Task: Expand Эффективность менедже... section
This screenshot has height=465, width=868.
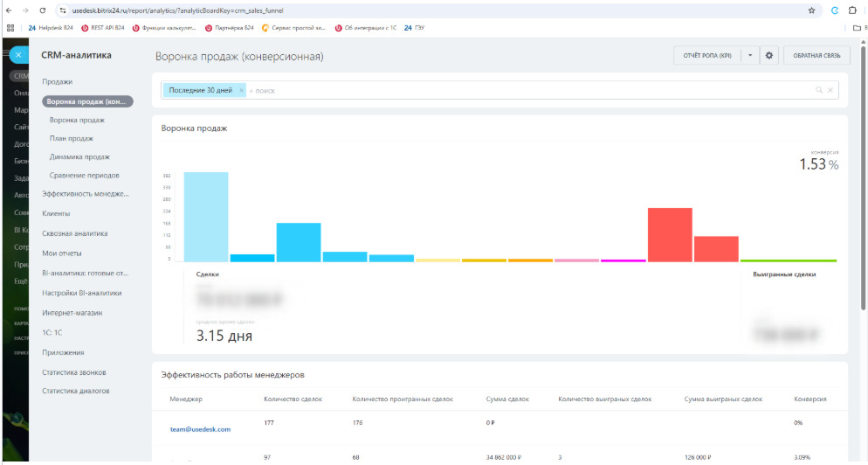Action: [x=86, y=194]
